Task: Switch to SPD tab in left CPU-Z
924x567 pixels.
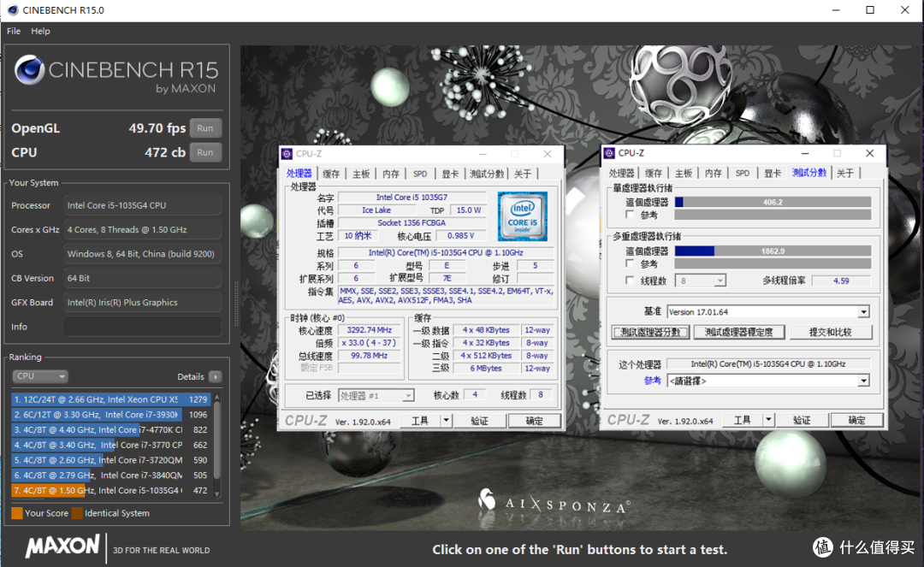Action: coord(420,174)
